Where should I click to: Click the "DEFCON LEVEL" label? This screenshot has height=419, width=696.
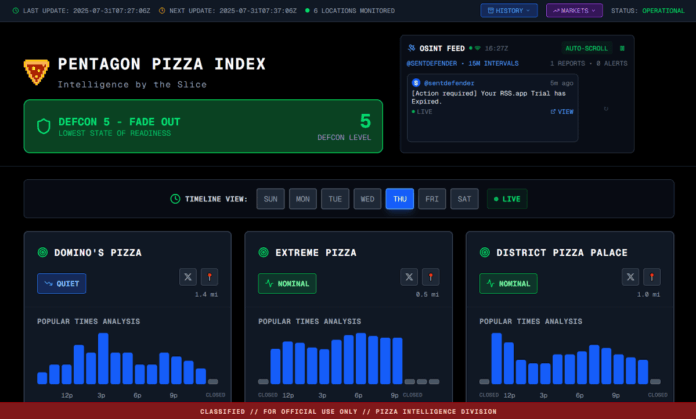click(344, 138)
